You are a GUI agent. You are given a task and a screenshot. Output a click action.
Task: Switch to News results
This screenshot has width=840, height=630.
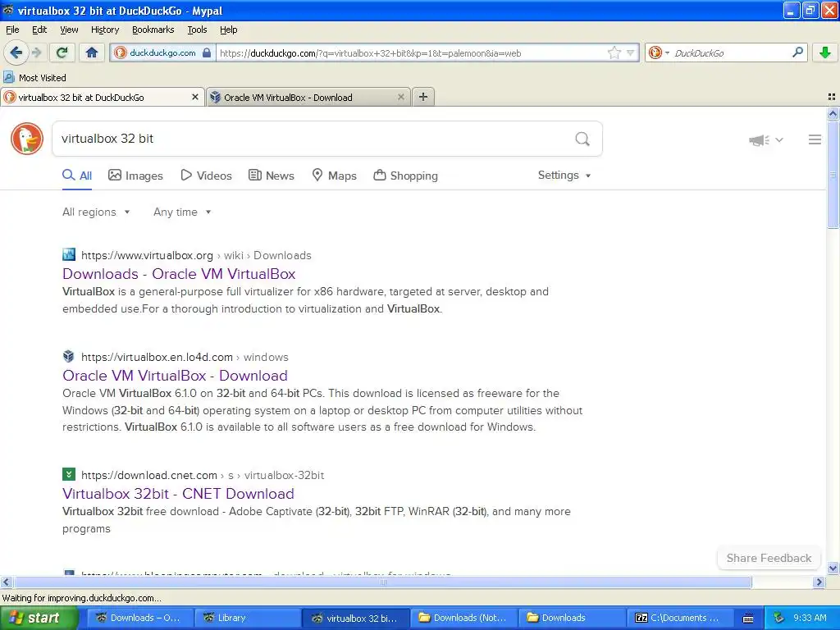(x=272, y=176)
